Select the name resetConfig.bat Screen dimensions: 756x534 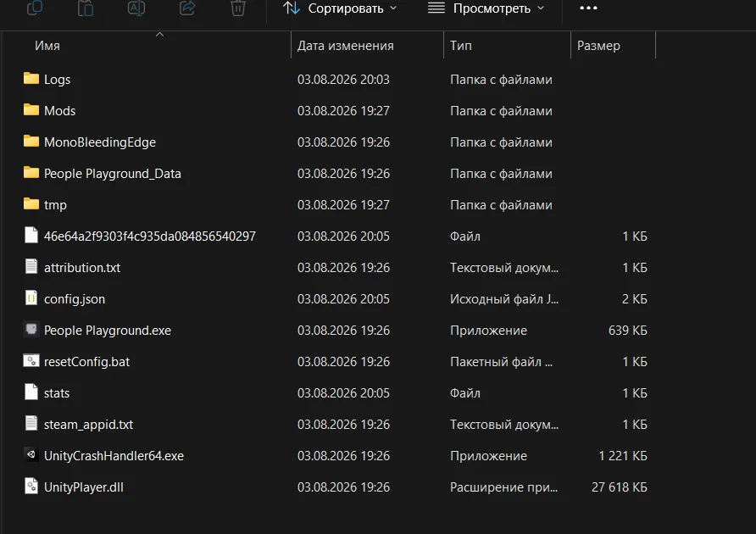click(86, 362)
